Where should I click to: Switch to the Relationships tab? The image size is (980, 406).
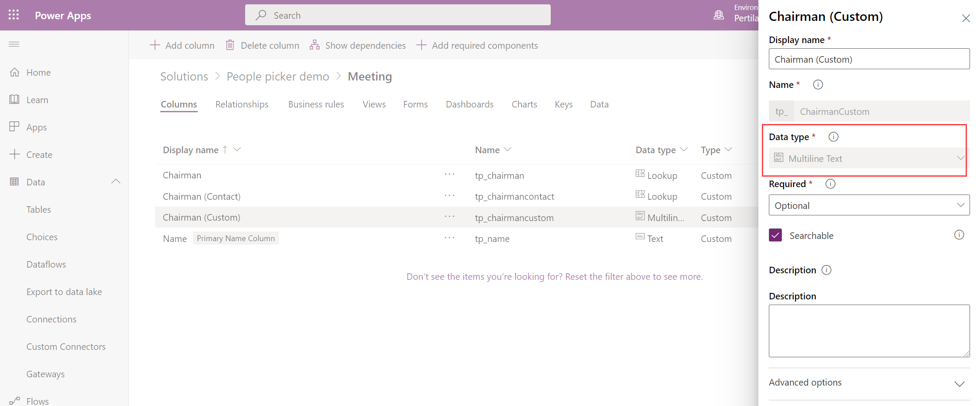242,104
